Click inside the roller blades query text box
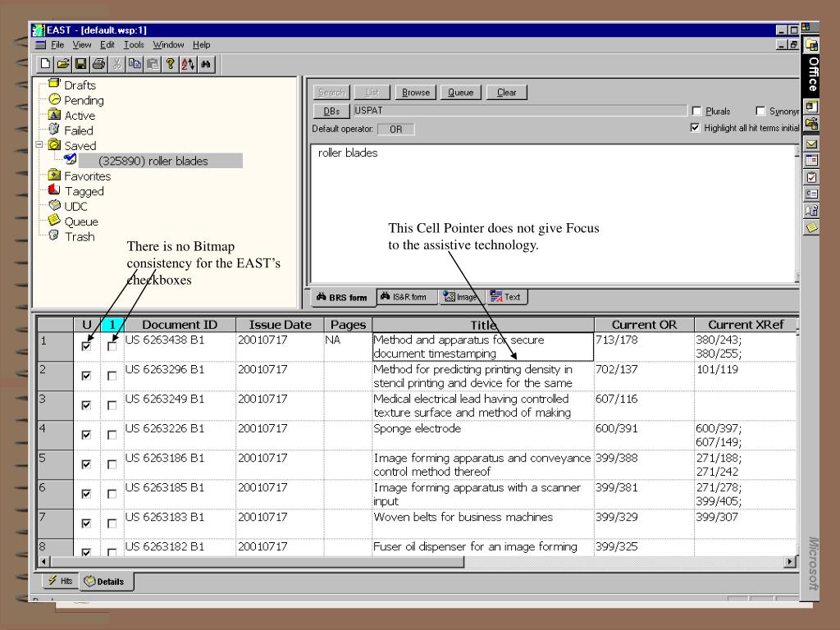The image size is (840, 630). pyautogui.click(x=553, y=213)
